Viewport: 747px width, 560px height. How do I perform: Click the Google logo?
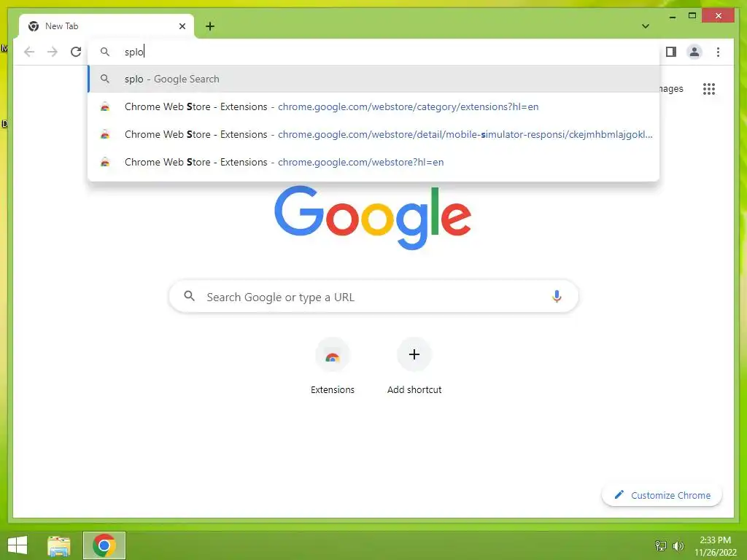pos(373,217)
